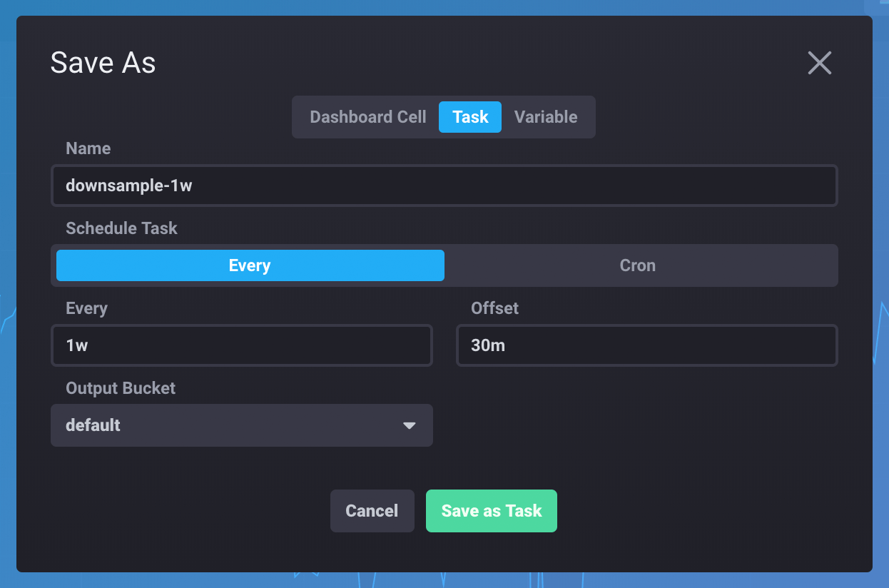889x588 pixels.
Task: Click the green Save as Task button
Action: point(491,511)
